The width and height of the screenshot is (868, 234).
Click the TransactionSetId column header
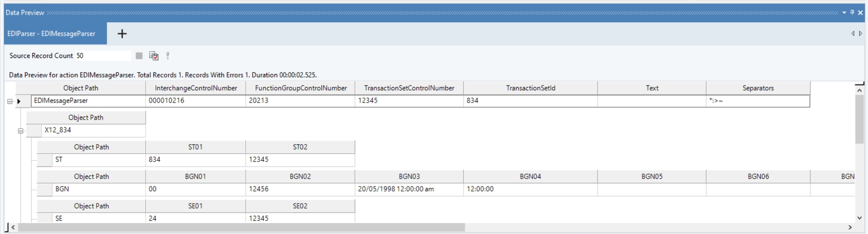pyautogui.click(x=530, y=88)
